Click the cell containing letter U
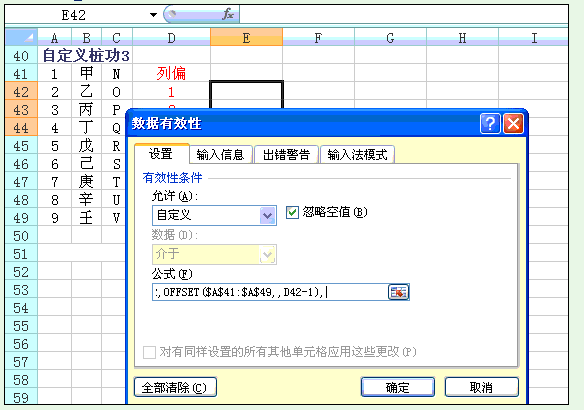This screenshot has height=410, width=584. pos(114,200)
